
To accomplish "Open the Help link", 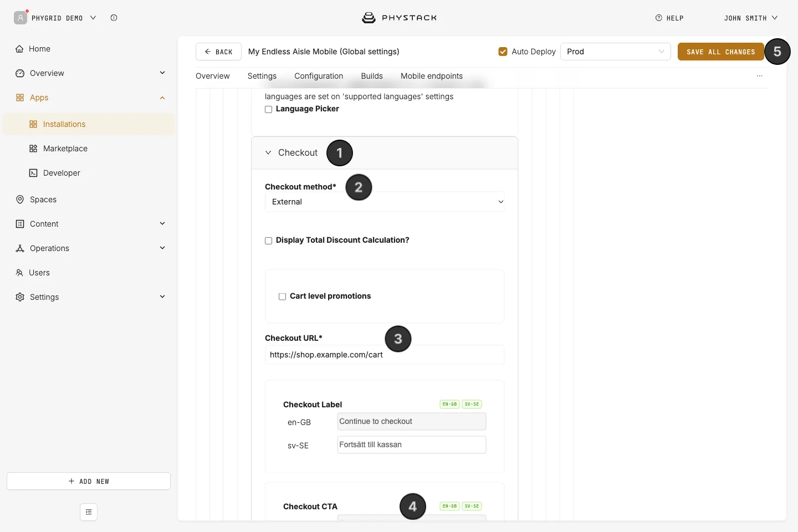I will (x=669, y=18).
